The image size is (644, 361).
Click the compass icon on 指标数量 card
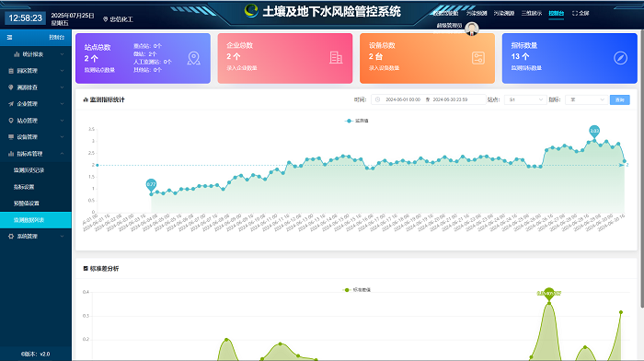(620, 58)
